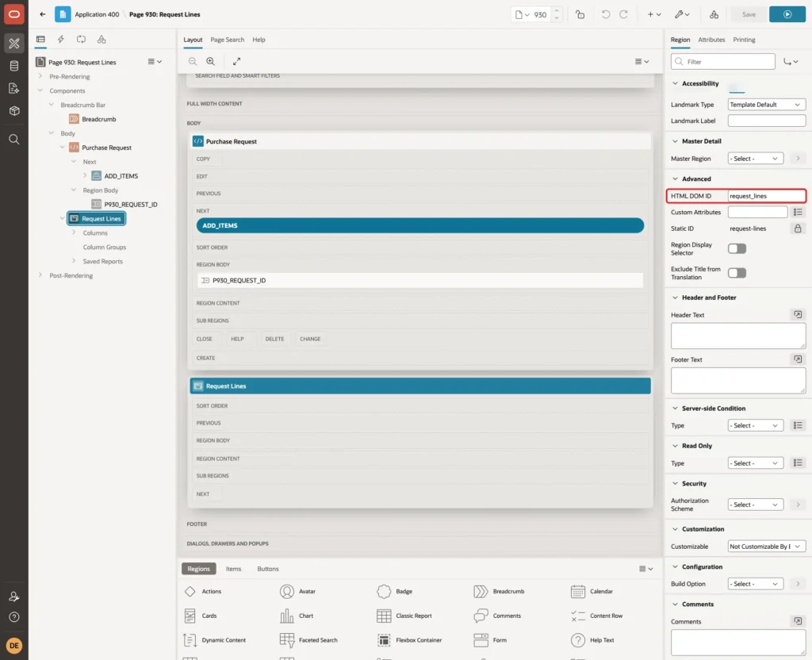Click the Regions gallery tab
The width and height of the screenshot is (812, 660).
tap(199, 569)
